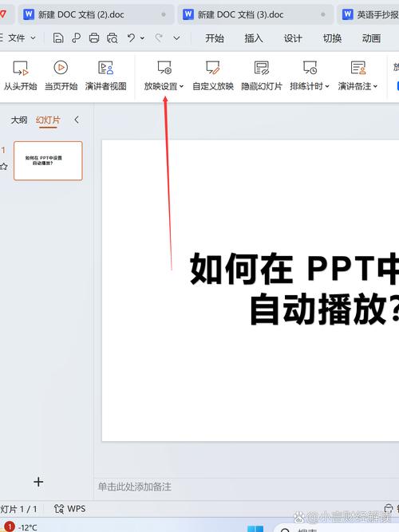Image resolution: width=399 pixels, height=532 pixels.
Task: Start slideshow from current with 当页开始
Action: (x=61, y=76)
